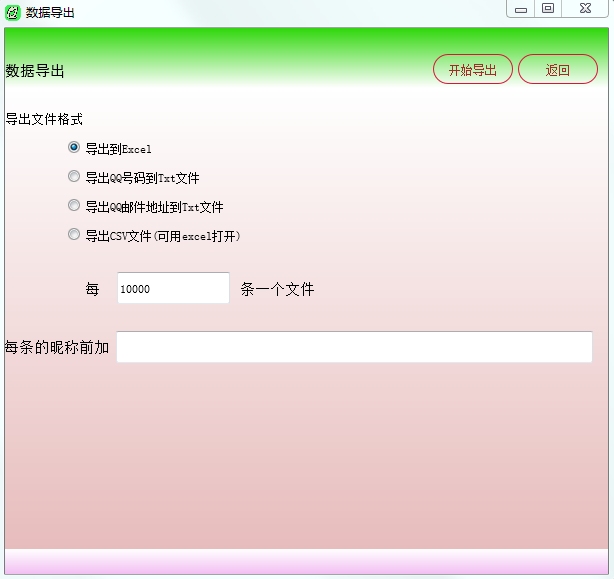
Task: Minimize the 数据导出 window
Action: (521, 9)
